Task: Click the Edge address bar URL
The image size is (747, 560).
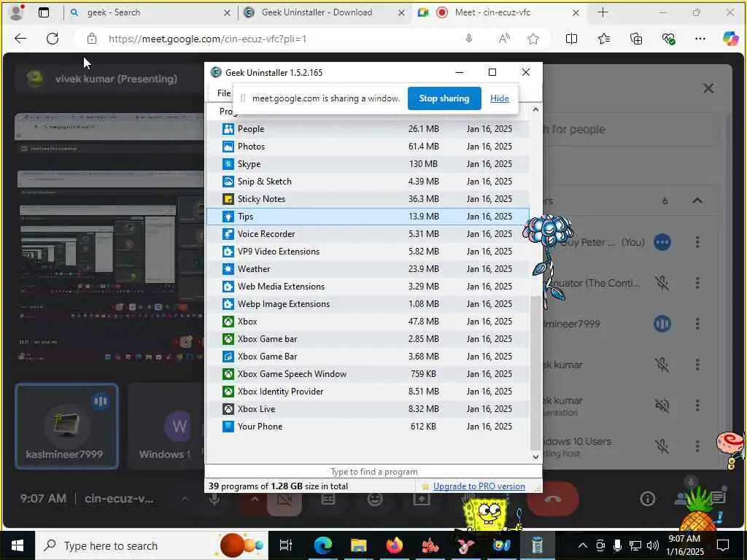Action: point(207,39)
